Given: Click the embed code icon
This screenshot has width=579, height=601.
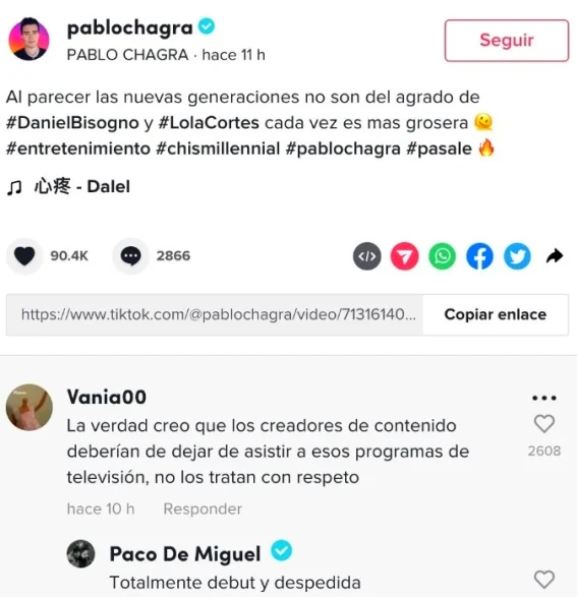Looking at the screenshot, I should coord(367,256).
